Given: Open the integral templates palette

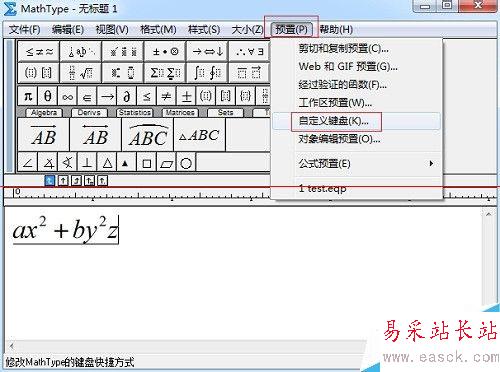Looking at the screenshot, I should point(207,72).
